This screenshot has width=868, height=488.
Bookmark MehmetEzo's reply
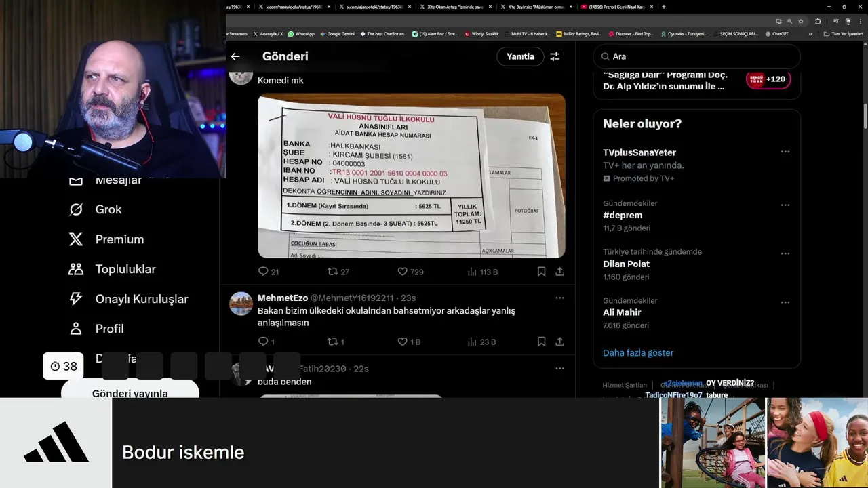pyautogui.click(x=541, y=342)
